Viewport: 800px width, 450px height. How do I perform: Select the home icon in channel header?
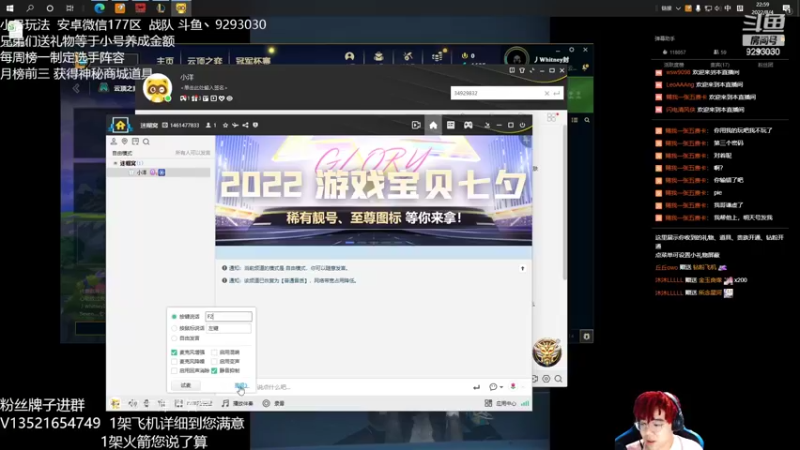[433, 125]
